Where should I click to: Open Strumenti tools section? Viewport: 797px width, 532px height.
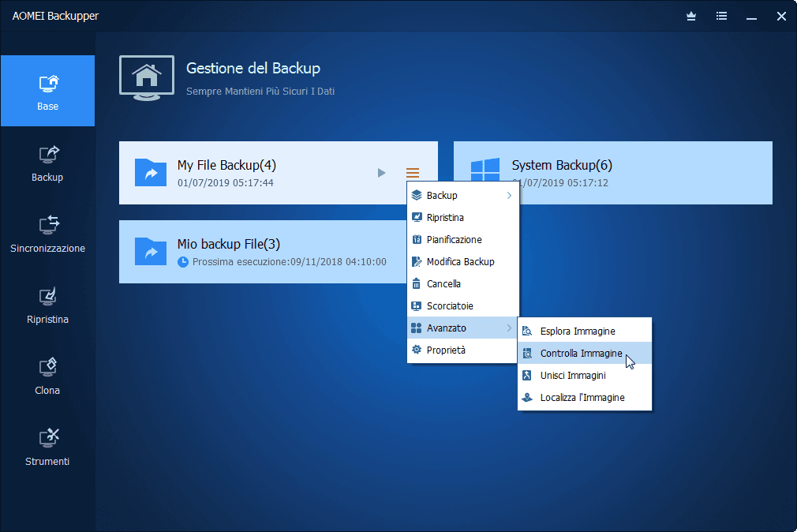[47, 448]
